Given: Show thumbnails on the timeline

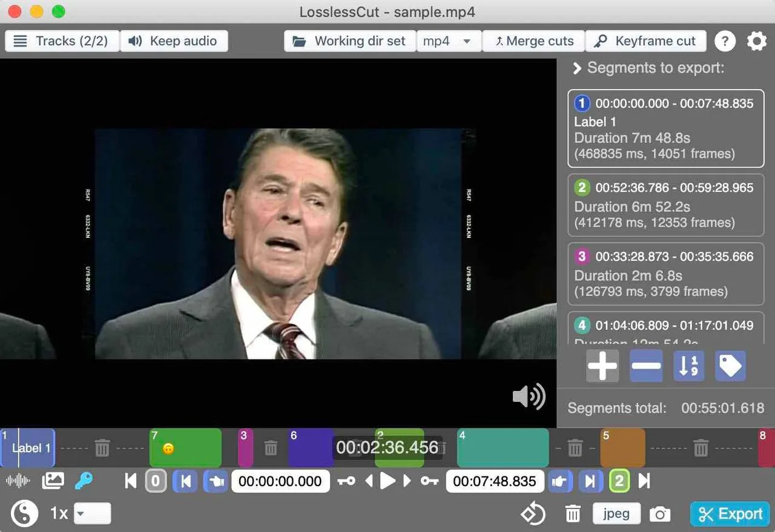Looking at the screenshot, I should pos(53,481).
